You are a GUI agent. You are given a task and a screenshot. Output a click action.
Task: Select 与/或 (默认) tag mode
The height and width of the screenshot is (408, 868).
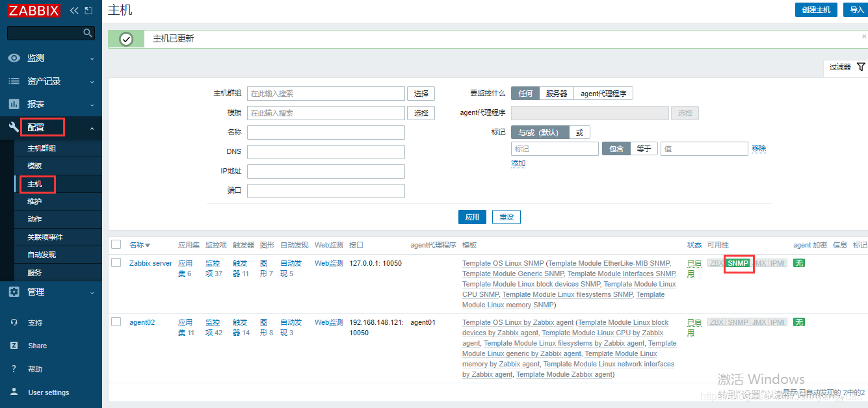pyautogui.click(x=540, y=133)
